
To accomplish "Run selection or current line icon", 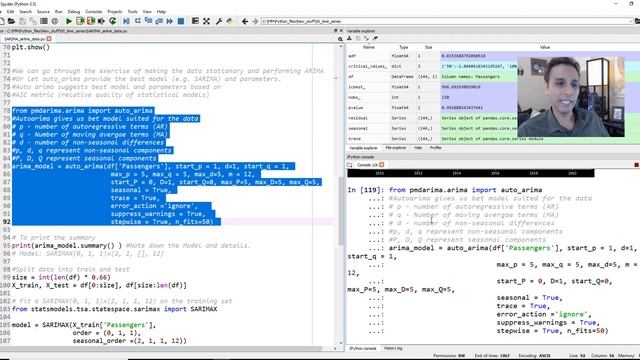I will tap(101, 21).
